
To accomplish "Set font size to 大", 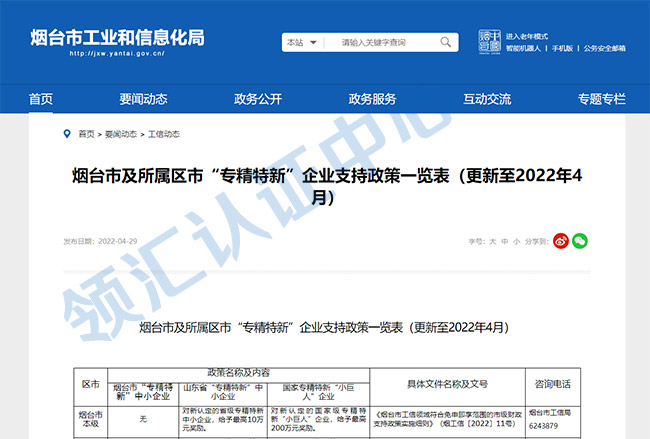I will coord(492,241).
